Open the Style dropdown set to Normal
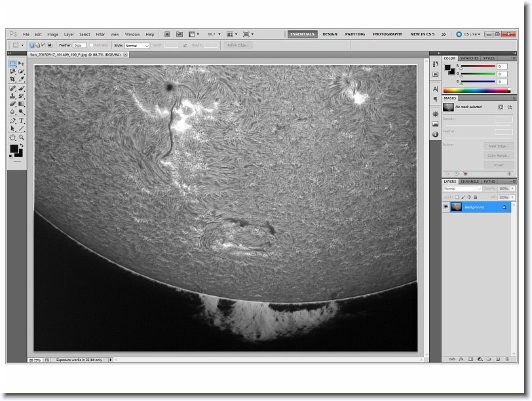532x401 pixels. 137,45
